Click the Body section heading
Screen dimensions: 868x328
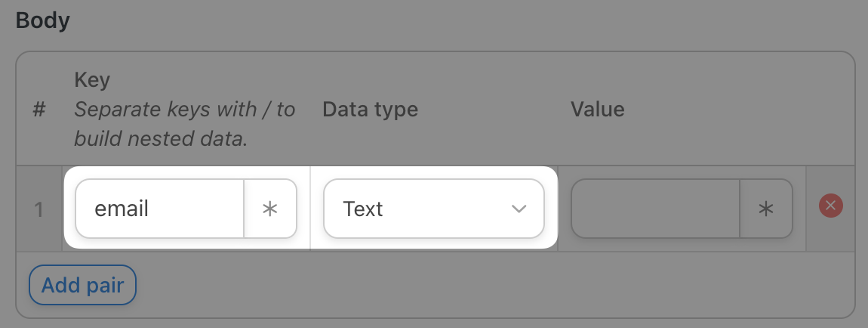pos(43,20)
